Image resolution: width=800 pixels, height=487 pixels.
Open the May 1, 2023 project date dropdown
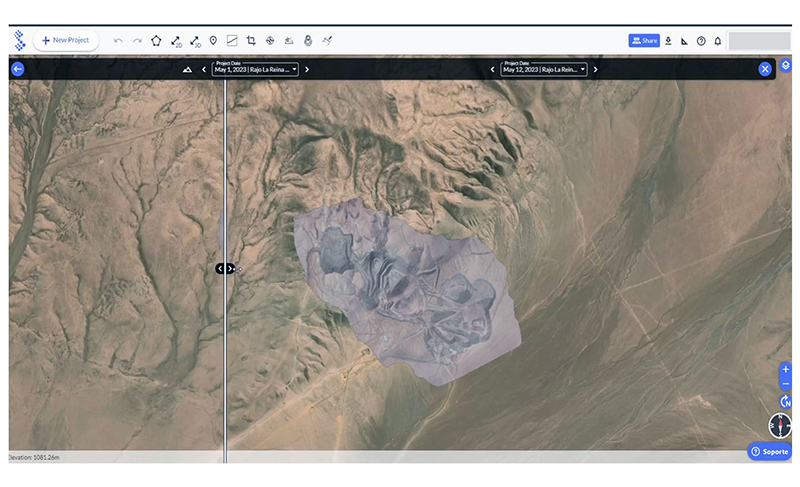click(x=256, y=69)
